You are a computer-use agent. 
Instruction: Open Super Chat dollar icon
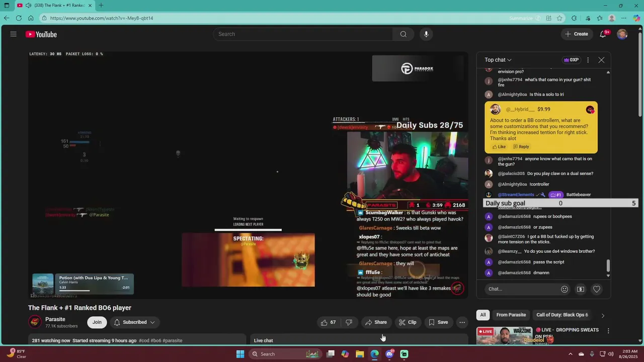click(x=581, y=289)
